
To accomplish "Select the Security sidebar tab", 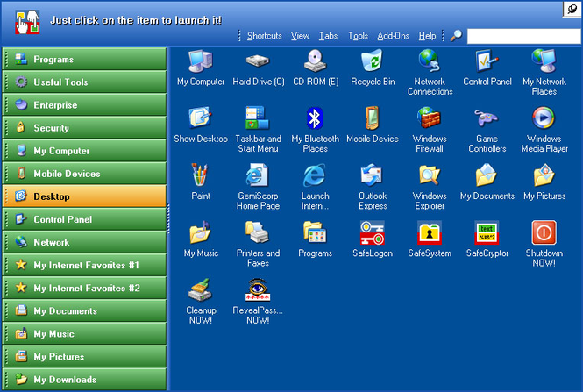I will (x=84, y=127).
